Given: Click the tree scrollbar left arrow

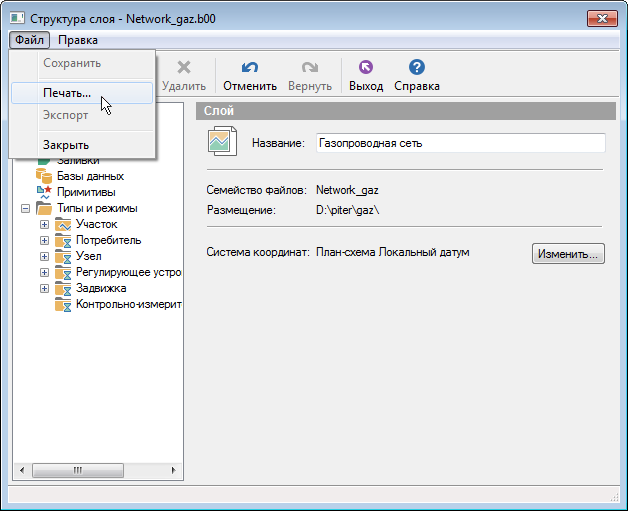Looking at the screenshot, I should coord(22,470).
